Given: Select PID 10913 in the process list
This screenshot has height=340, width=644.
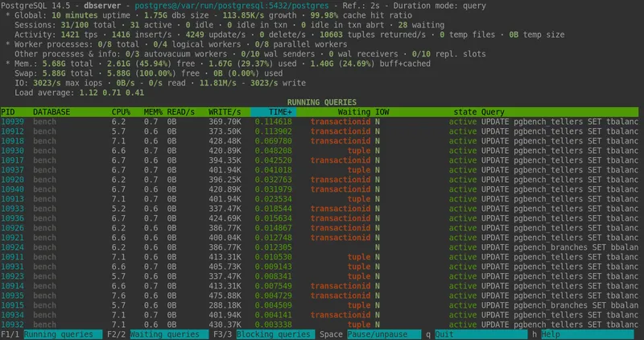Looking at the screenshot, I should click(x=12, y=199).
